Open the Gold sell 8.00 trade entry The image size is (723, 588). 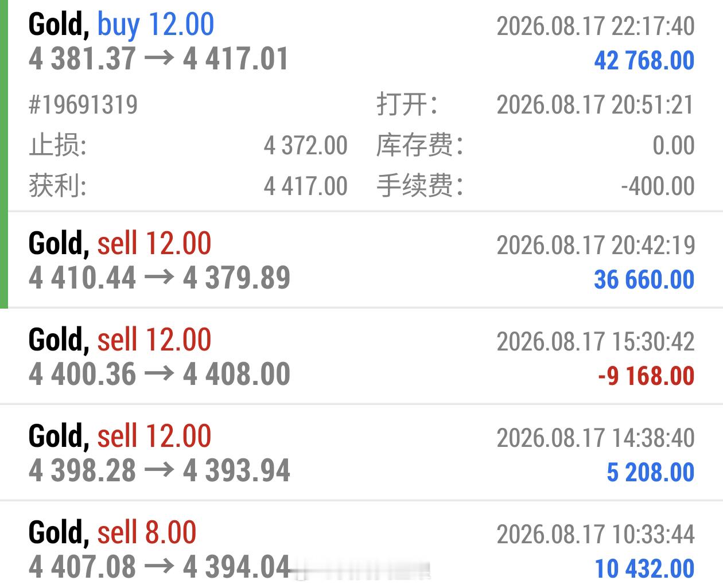pos(361,546)
